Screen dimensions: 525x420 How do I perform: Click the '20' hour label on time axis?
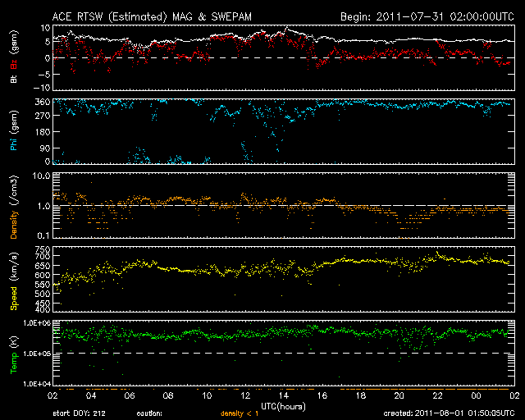(399, 395)
